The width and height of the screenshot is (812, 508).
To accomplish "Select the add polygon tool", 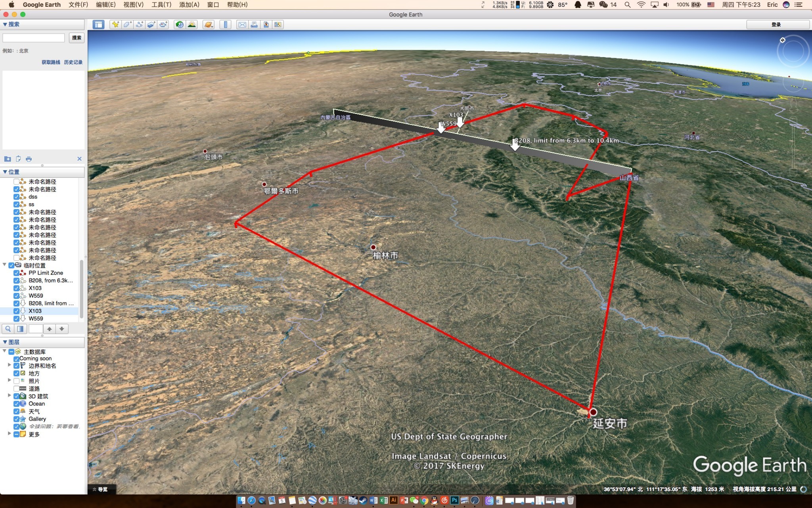I will [127, 25].
